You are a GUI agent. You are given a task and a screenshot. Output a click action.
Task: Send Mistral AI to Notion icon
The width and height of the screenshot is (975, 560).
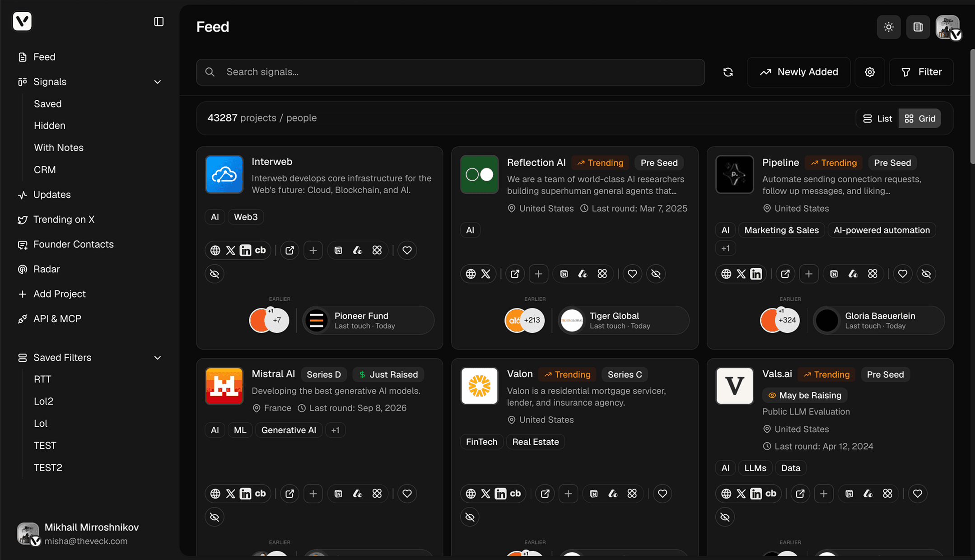click(x=338, y=494)
